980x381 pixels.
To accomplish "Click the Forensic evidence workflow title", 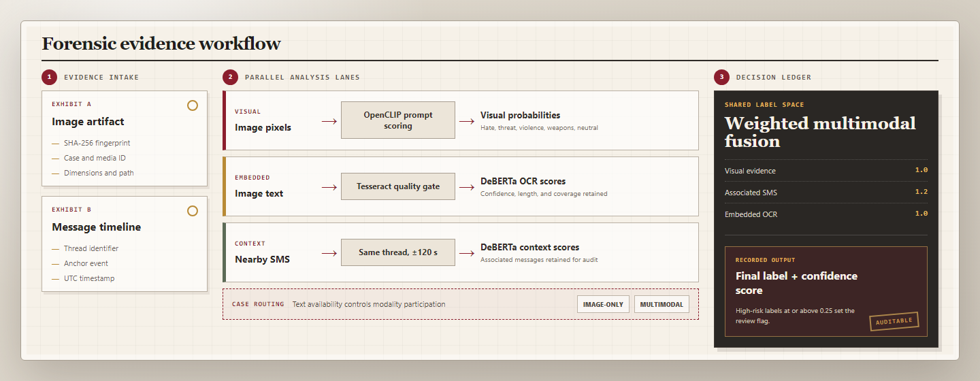I will [161, 44].
